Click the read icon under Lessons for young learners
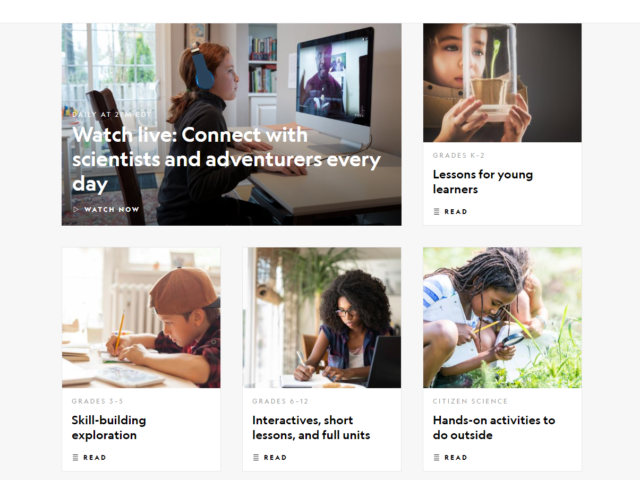 pyautogui.click(x=436, y=211)
